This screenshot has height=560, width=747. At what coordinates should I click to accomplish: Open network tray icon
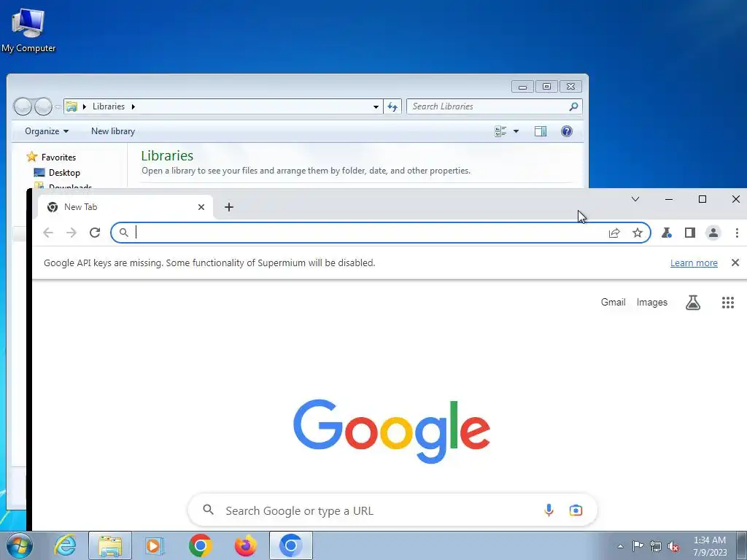point(656,546)
